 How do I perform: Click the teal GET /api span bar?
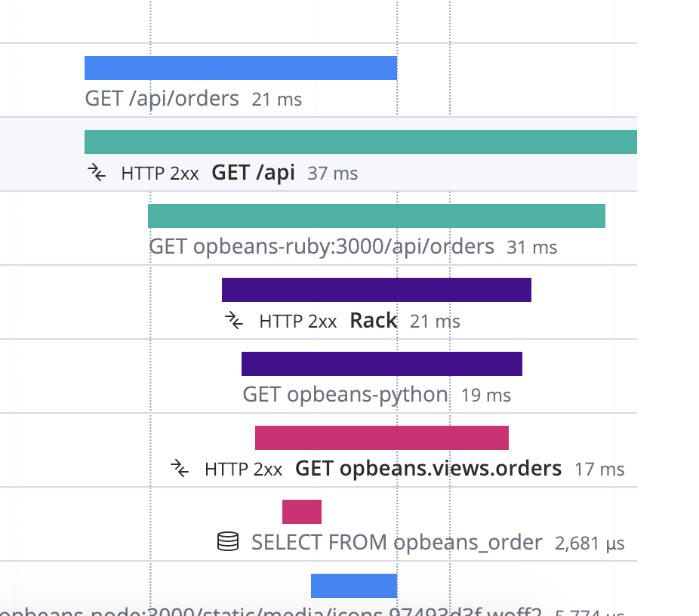tap(361, 141)
